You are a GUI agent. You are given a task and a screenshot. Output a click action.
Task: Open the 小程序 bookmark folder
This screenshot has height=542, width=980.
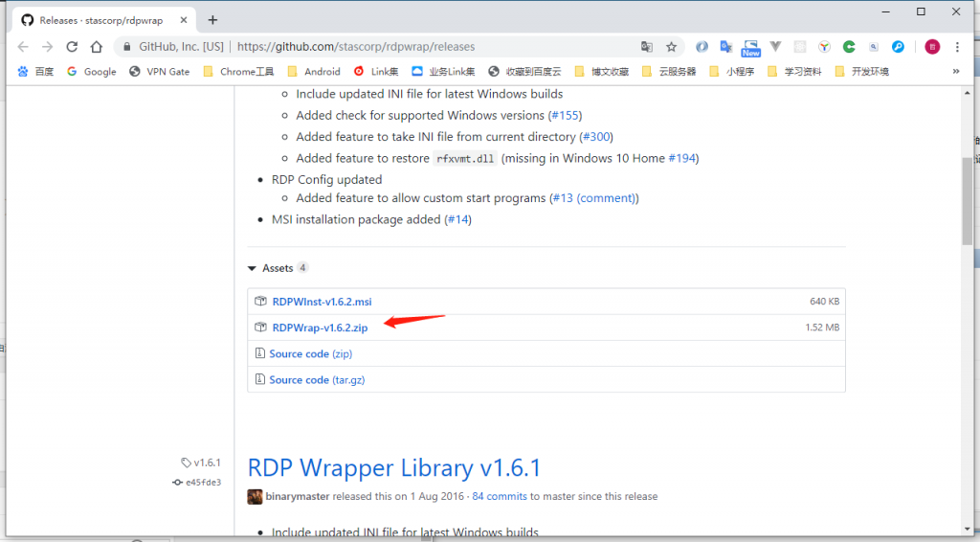pyautogui.click(x=732, y=71)
